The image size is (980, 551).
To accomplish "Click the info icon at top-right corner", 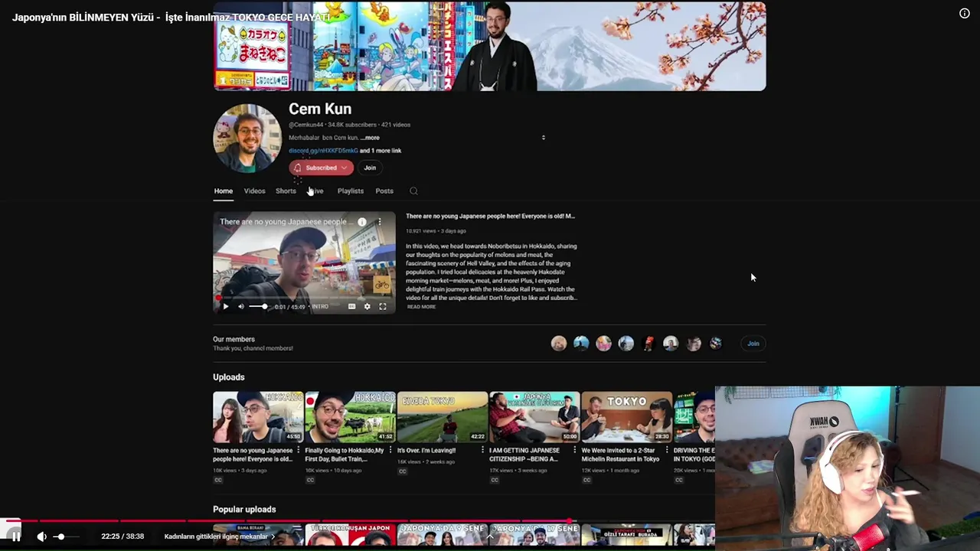I will (965, 13).
